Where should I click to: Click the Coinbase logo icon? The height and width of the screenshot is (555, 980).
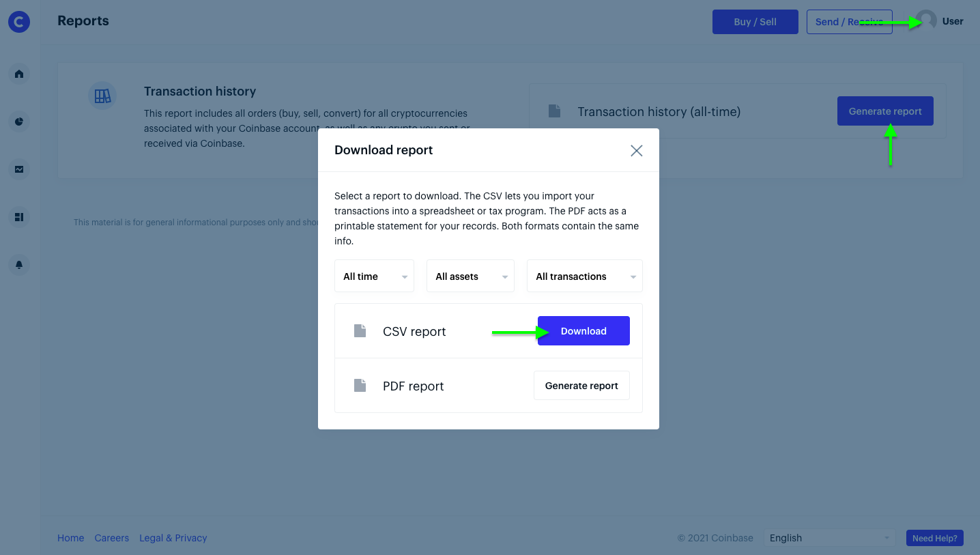[x=19, y=22]
